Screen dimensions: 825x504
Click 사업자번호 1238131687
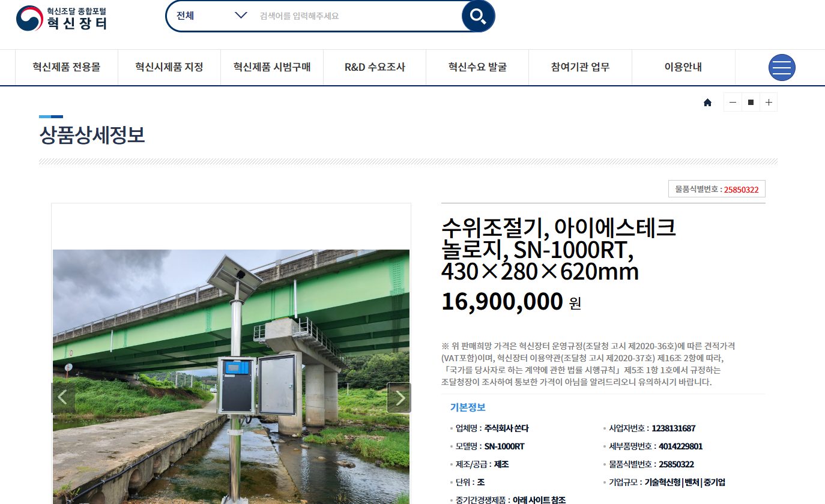648,428
